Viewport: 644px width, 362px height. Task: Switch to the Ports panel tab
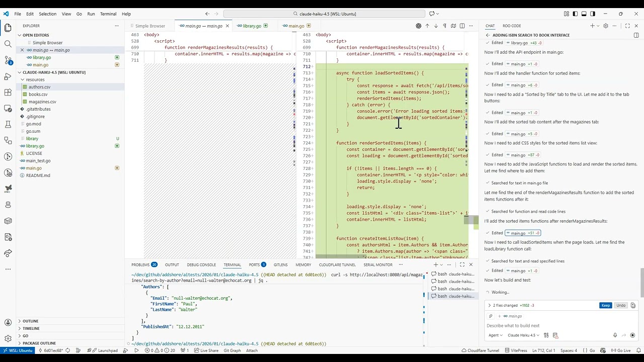tap(257, 264)
